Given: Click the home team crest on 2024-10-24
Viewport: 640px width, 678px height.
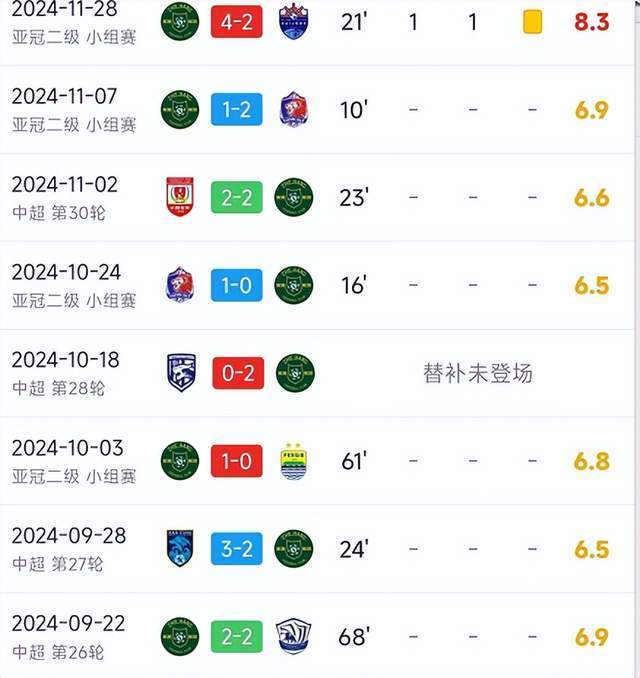Looking at the screenshot, I should pyautogui.click(x=180, y=285).
